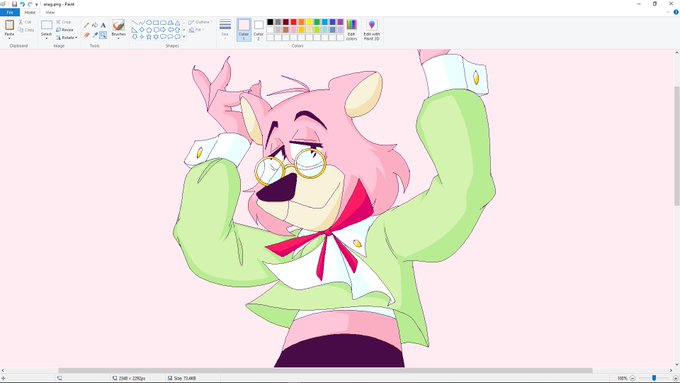
Task: Expand the Select dropdown arrow
Action: (46, 39)
